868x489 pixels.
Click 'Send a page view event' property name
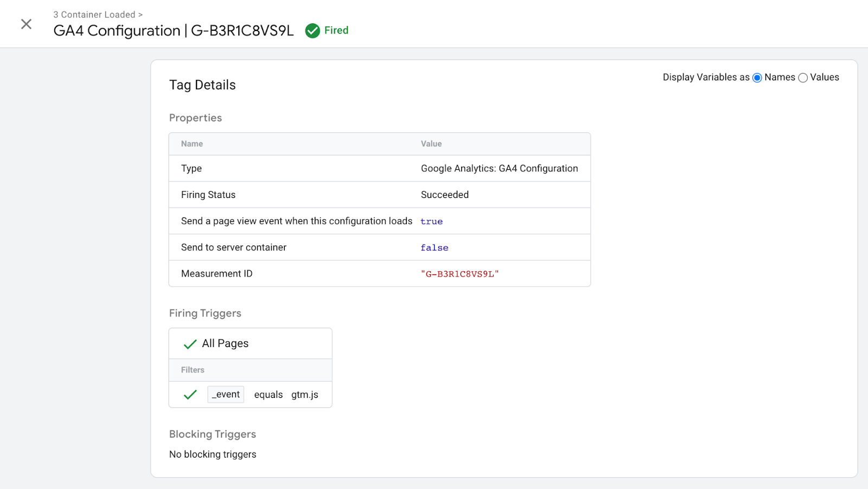[x=297, y=221]
